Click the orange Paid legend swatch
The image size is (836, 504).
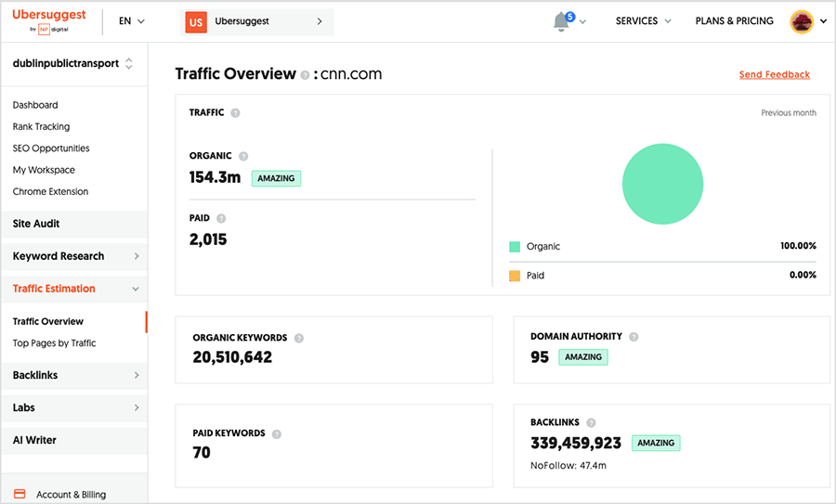pos(515,276)
